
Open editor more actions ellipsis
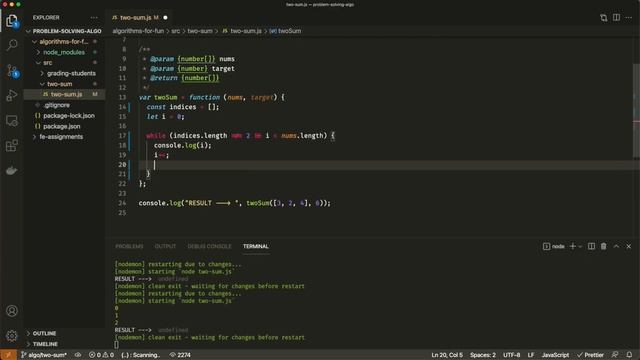coord(629,18)
